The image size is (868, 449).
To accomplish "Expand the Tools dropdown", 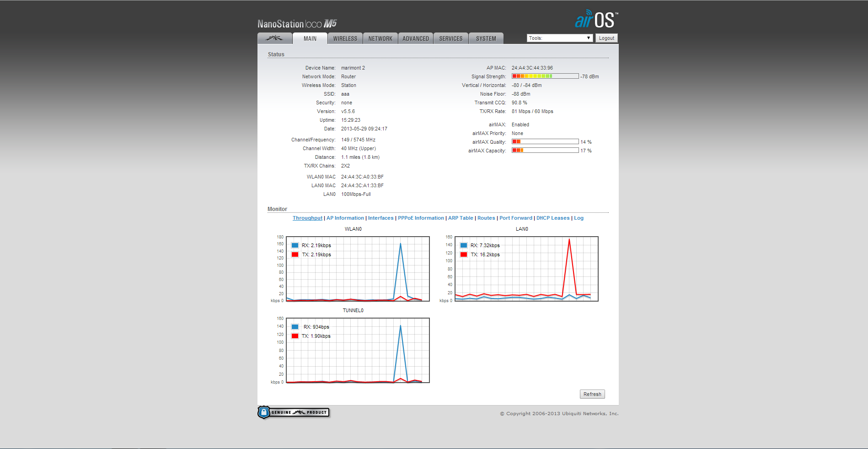I will pyautogui.click(x=560, y=38).
